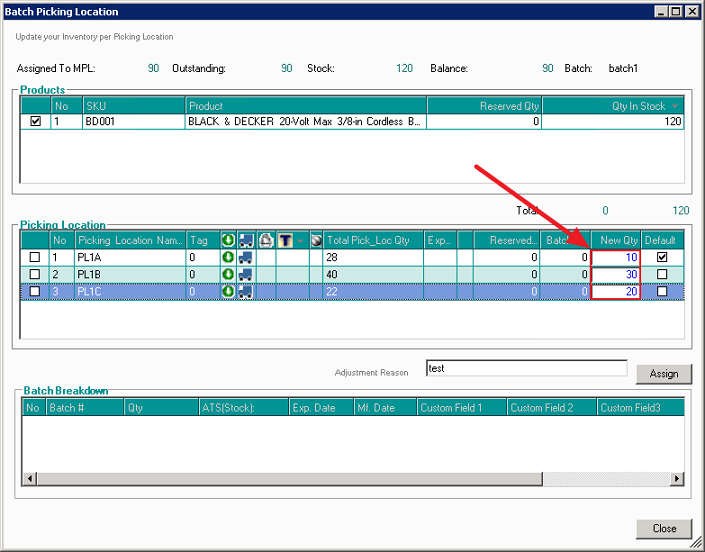705x552 pixels.
Task: Click green arrow icon in PL1C row
Action: tap(228, 291)
